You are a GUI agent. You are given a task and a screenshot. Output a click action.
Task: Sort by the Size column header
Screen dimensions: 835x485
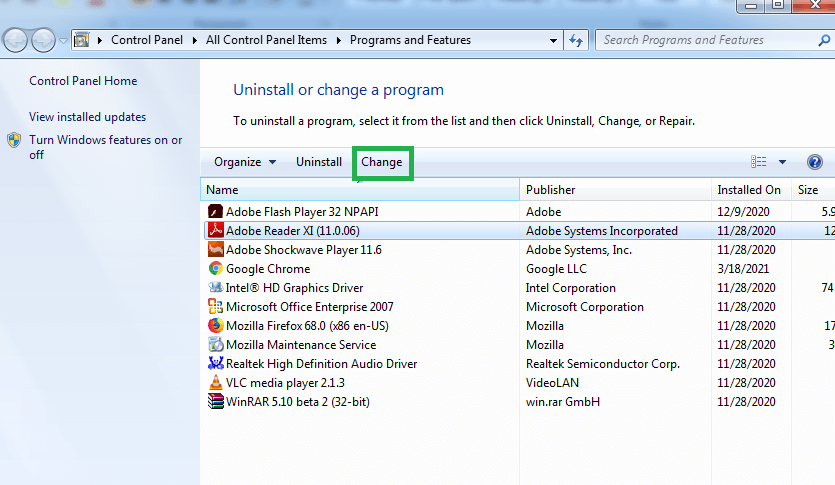[813, 190]
